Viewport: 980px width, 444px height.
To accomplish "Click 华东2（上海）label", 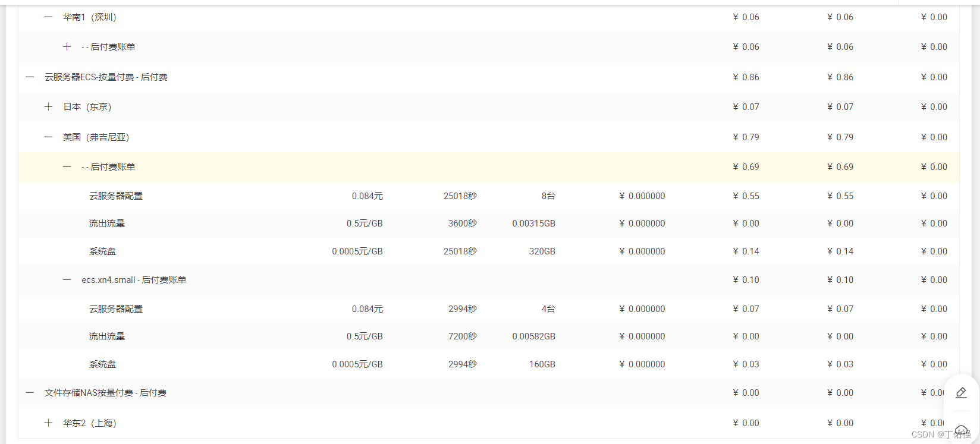I will 89,423.
